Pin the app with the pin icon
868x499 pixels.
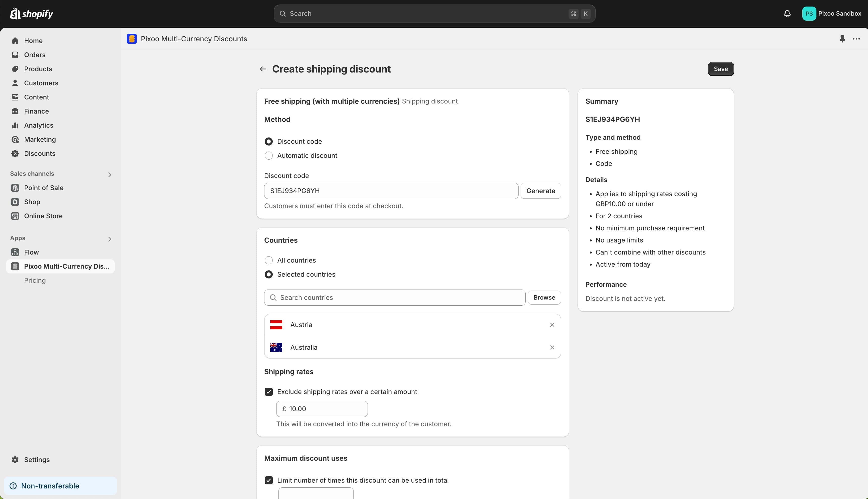(842, 39)
